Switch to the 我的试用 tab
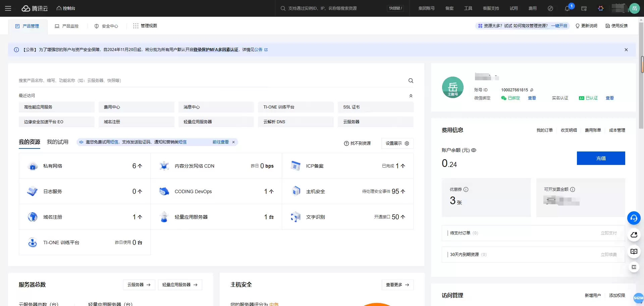Viewport: 644px width, 306px height. (x=57, y=142)
